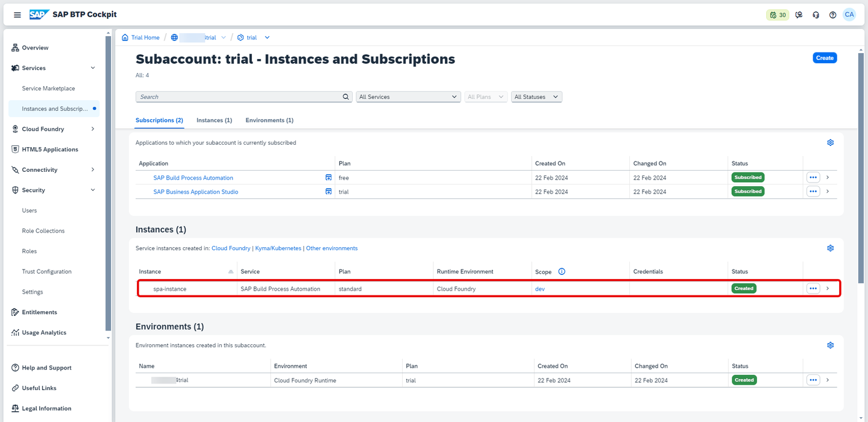Open Environments table settings gear
Image resolution: width=868 pixels, height=422 pixels.
(x=831, y=345)
